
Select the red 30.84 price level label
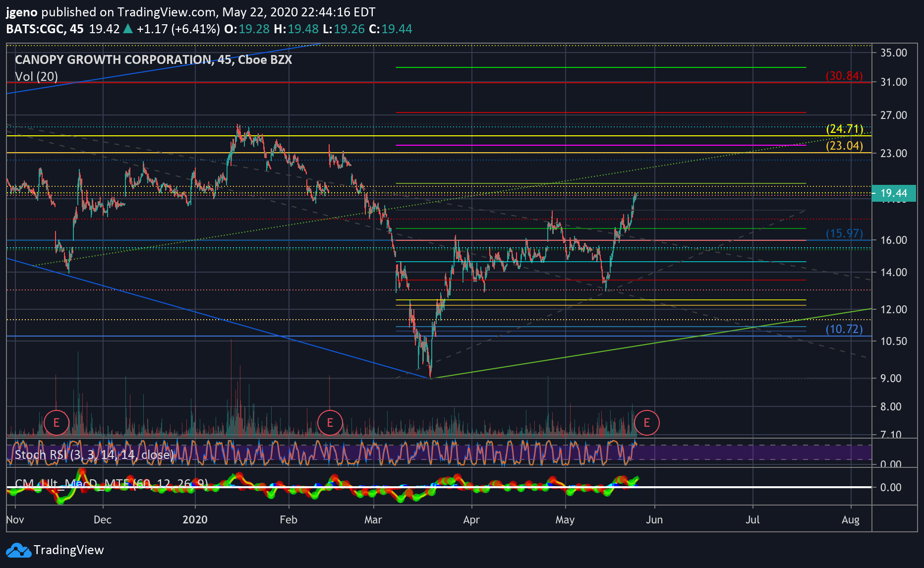pyautogui.click(x=844, y=76)
